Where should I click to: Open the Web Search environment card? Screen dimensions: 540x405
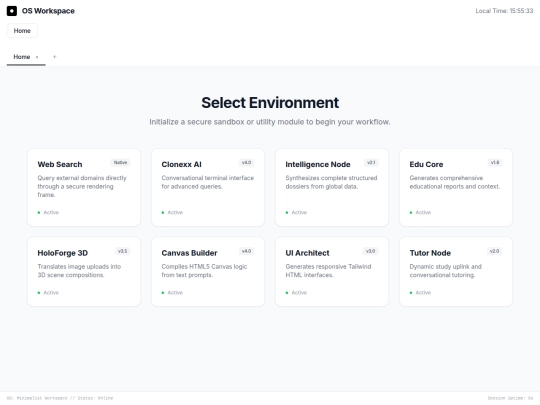tap(84, 187)
